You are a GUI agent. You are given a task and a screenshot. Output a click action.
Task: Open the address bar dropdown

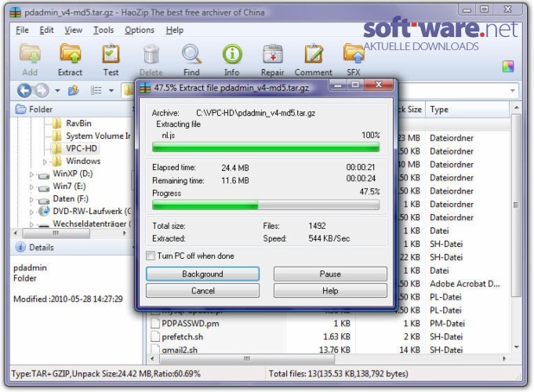[x=512, y=91]
